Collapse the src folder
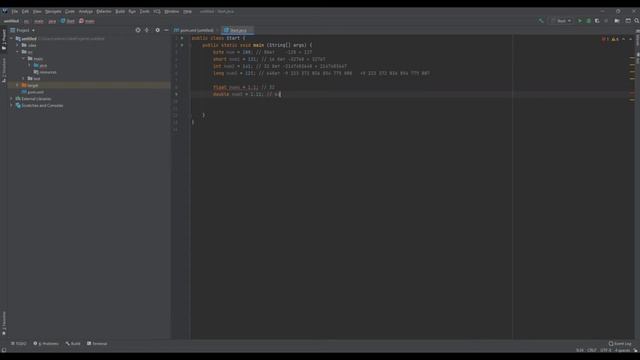The image size is (640, 360). (18, 52)
